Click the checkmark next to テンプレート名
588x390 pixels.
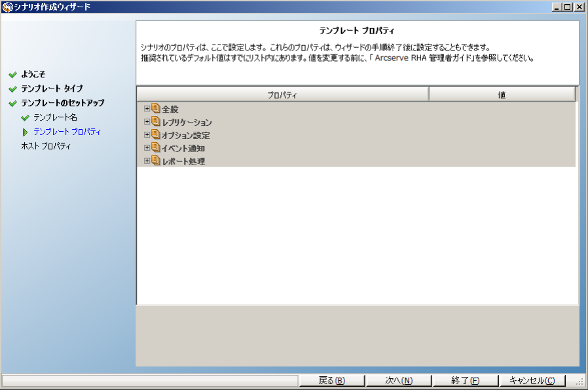pos(25,118)
